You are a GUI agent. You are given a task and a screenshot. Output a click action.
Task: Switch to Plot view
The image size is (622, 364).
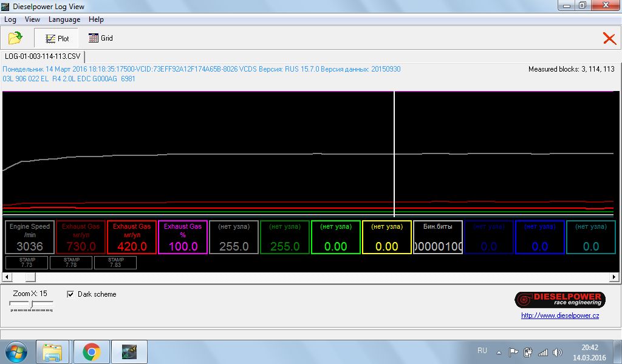[x=57, y=38]
